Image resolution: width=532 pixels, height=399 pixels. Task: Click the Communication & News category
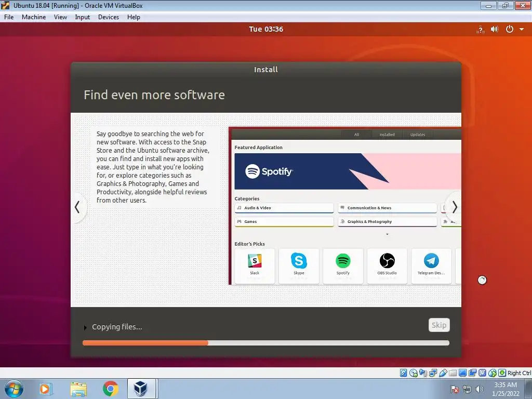coord(387,208)
